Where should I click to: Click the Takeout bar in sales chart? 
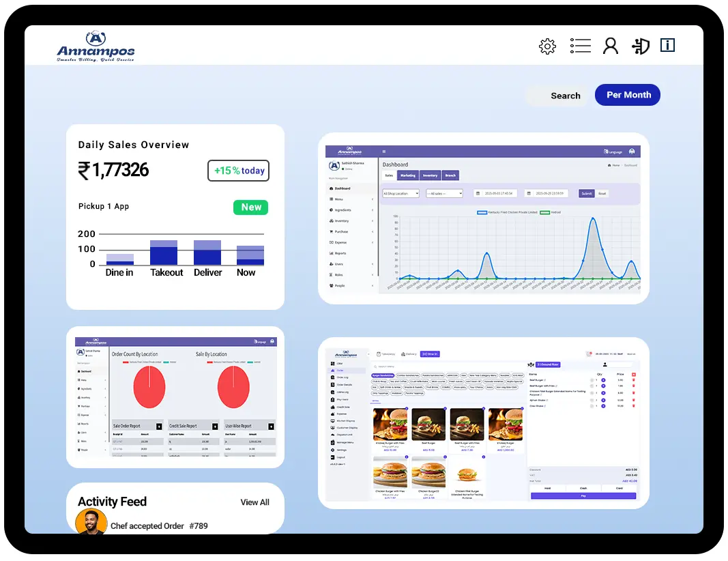(x=164, y=253)
